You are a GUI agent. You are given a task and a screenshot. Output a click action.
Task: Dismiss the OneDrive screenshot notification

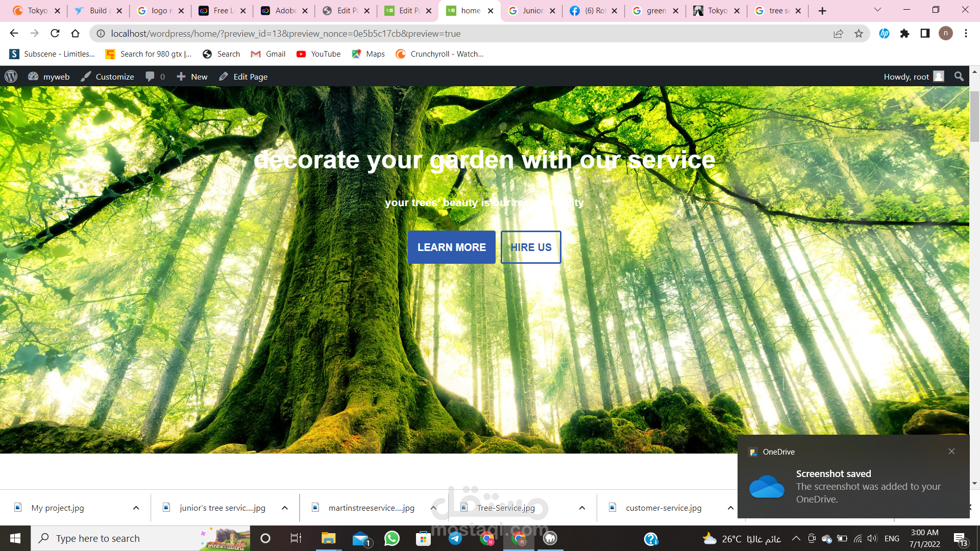[951, 452]
